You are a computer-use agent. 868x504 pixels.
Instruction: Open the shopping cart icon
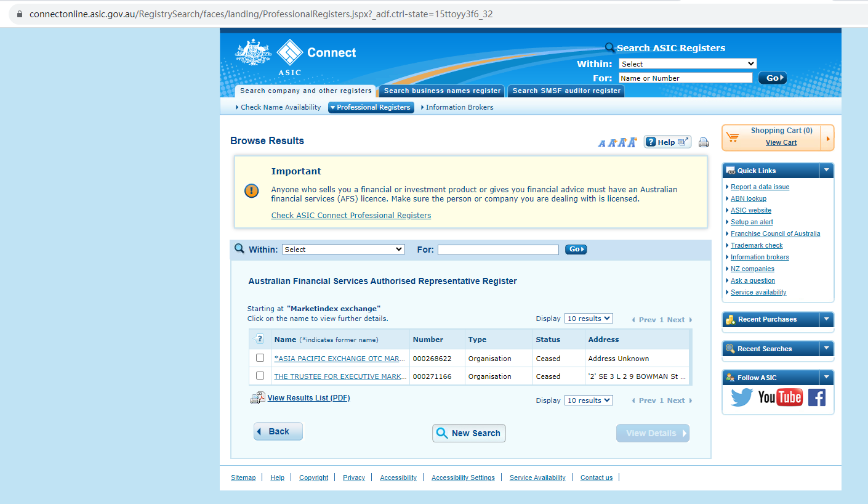[x=732, y=137]
